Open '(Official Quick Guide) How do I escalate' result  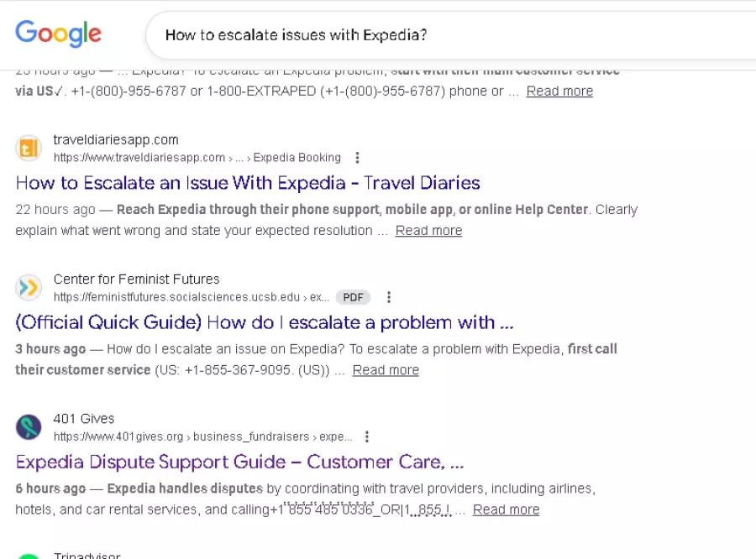point(265,322)
